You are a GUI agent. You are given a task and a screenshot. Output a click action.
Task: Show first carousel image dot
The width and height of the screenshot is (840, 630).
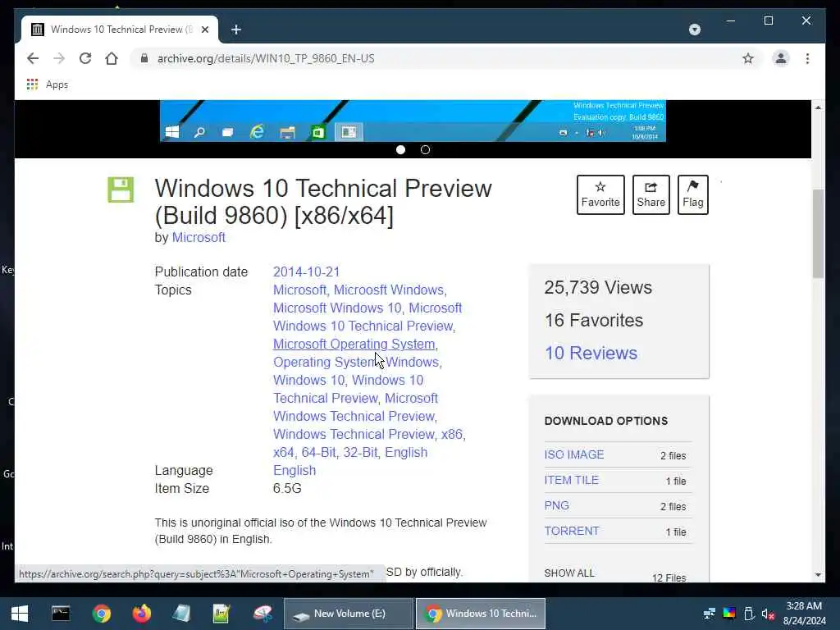400,150
